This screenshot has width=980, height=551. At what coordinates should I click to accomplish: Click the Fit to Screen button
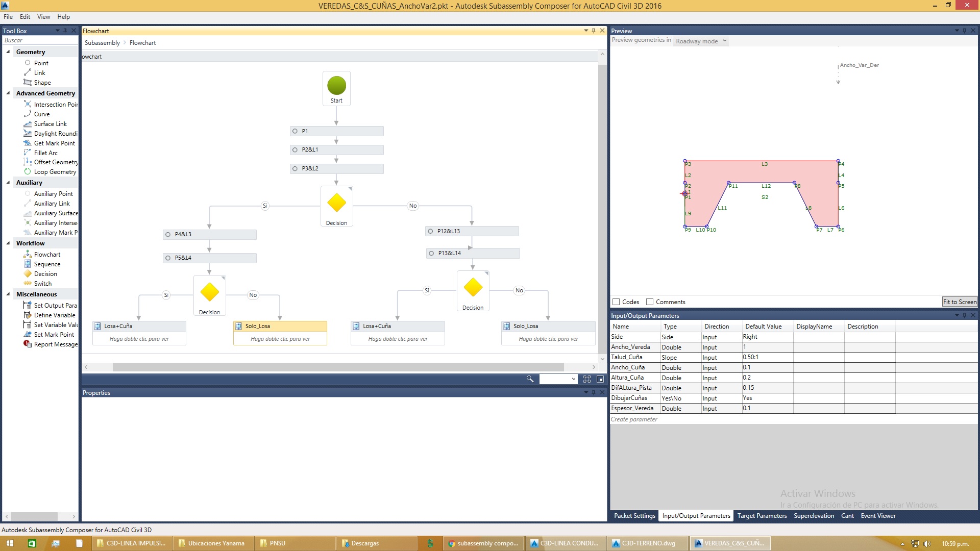[x=959, y=302]
